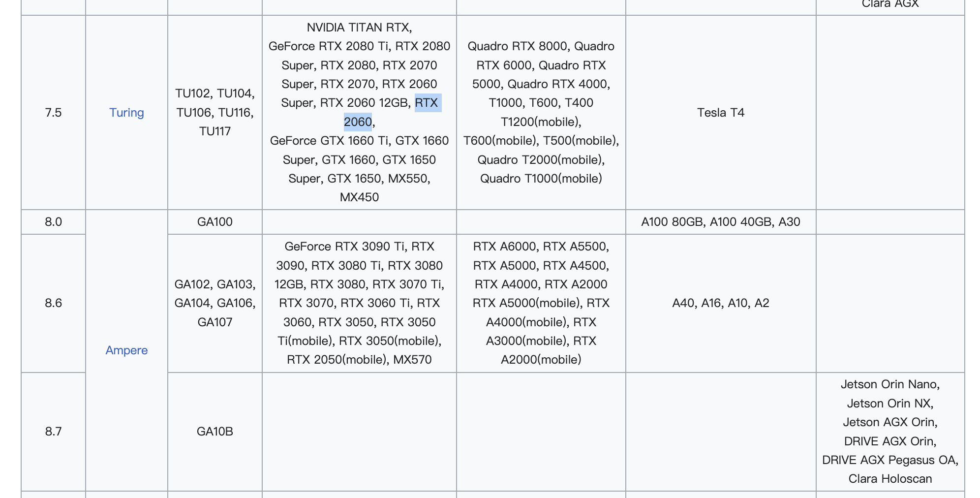This screenshot has height=498, width=980.
Task: Click the 8.7 compute capability cell
Action: pos(53,432)
